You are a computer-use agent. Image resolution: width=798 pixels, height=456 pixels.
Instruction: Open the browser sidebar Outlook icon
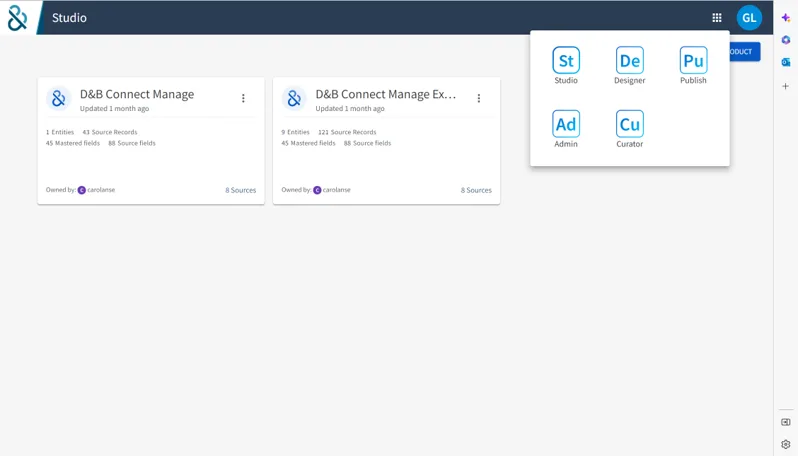tap(786, 62)
